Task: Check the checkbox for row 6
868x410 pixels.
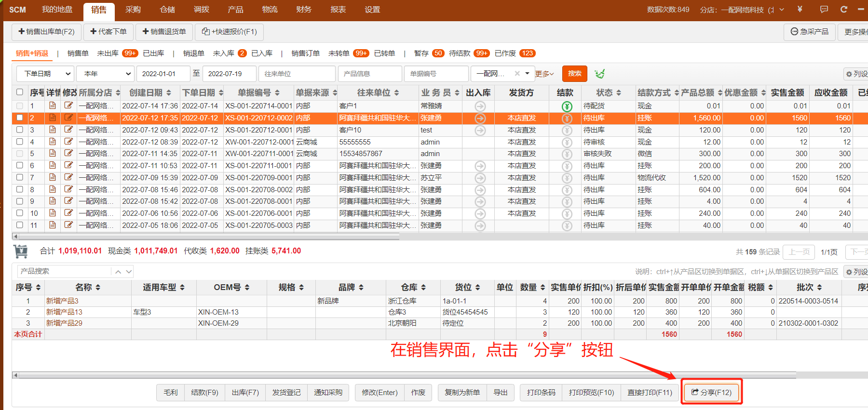Action: (x=20, y=165)
